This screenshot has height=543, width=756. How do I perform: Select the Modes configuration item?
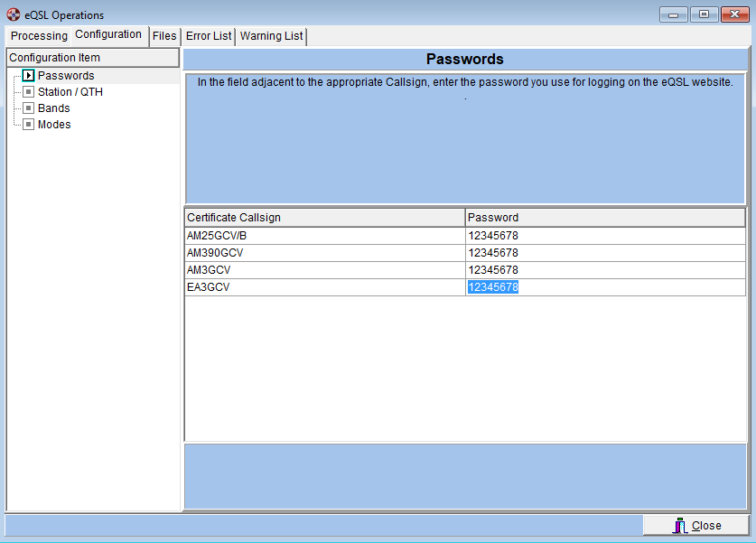[x=54, y=125]
